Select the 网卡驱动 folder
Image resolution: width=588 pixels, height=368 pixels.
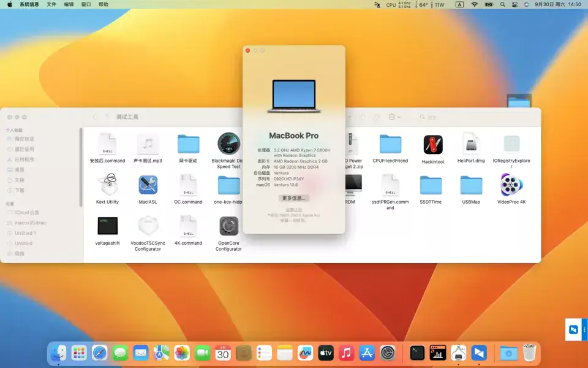[188, 144]
